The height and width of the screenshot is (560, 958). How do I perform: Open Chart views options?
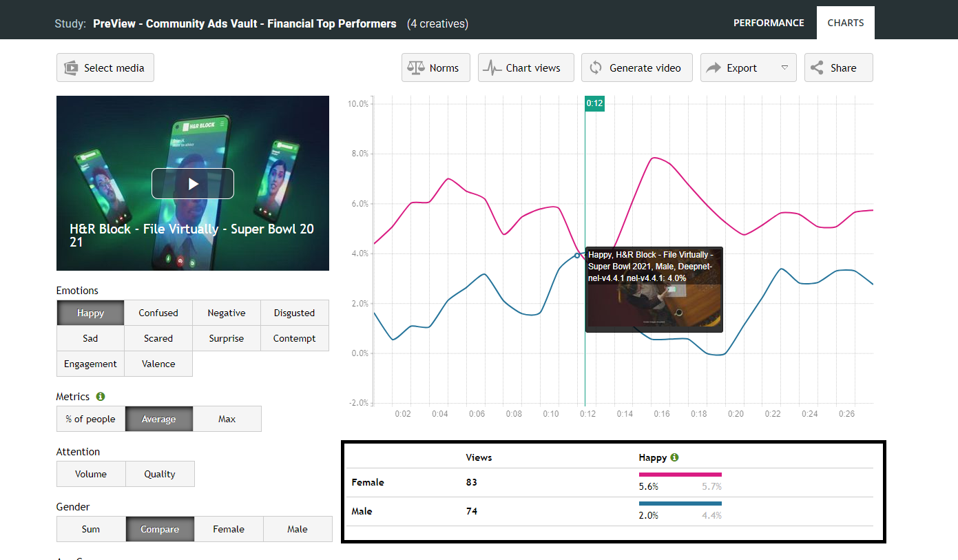[526, 68]
